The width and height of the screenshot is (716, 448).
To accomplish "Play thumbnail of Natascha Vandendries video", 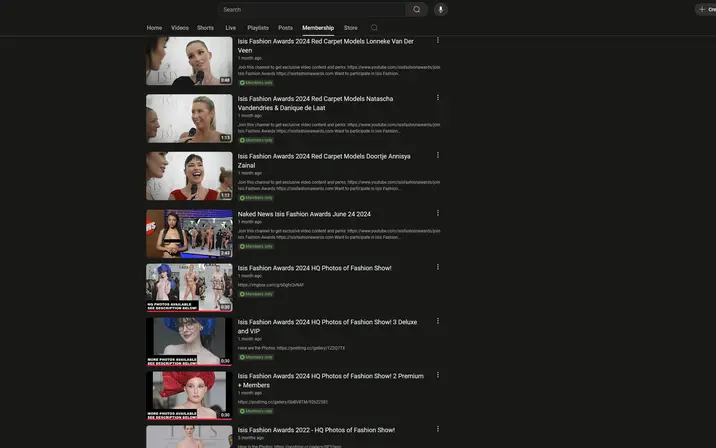I will point(189,118).
